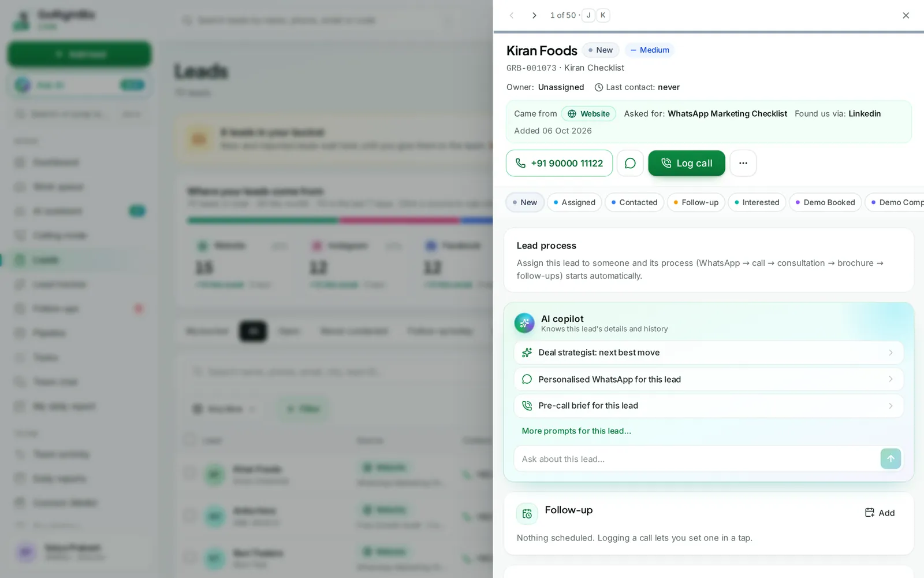Set lead stage to Contacted
This screenshot has width=924, height=578.
coord(635,202)
